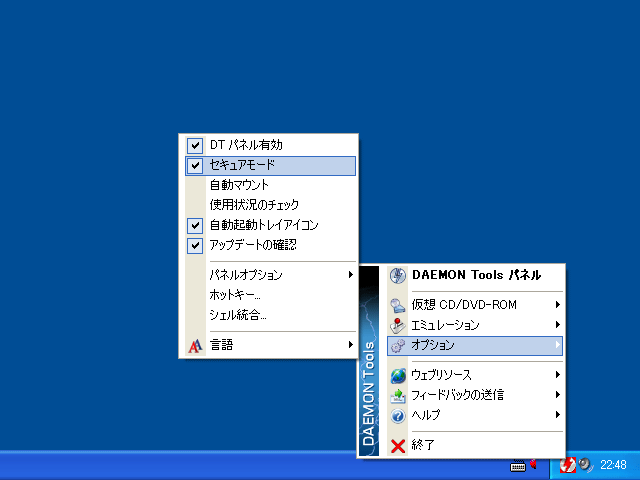Open ホットキー... settings
Image resolution: width=640 pixels, height=480 pixels.
coord(270,295)
